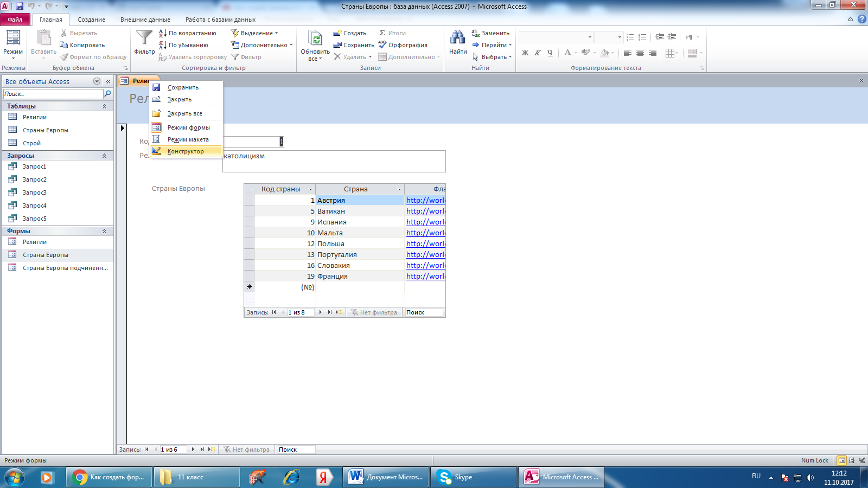Open the font name combo box
The image size is (868, 488).
tap(556, 37)
